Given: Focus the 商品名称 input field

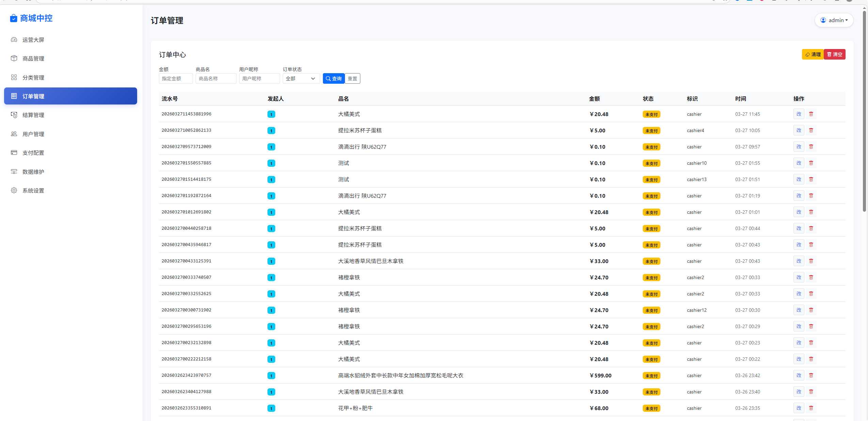Looking at the screenshot, I should pos(216,79).
